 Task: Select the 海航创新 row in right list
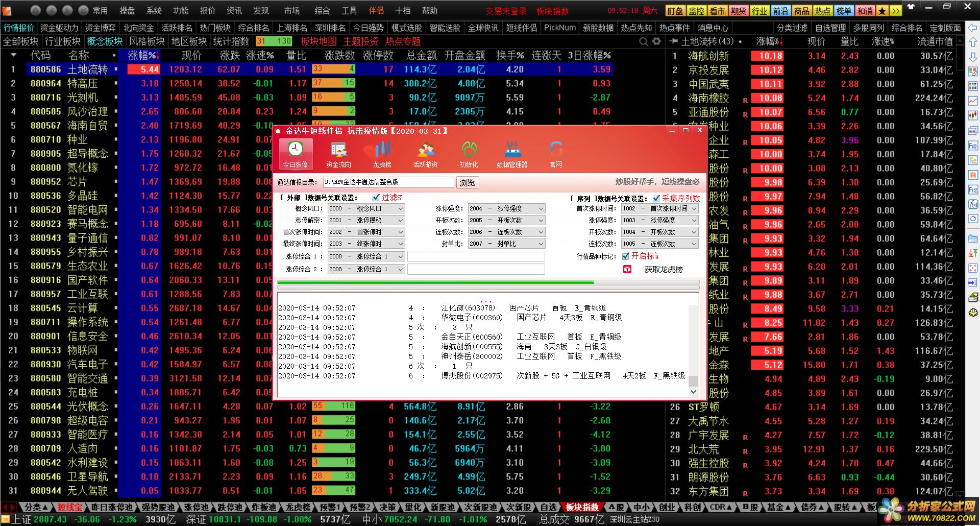[x=815, y=56]
